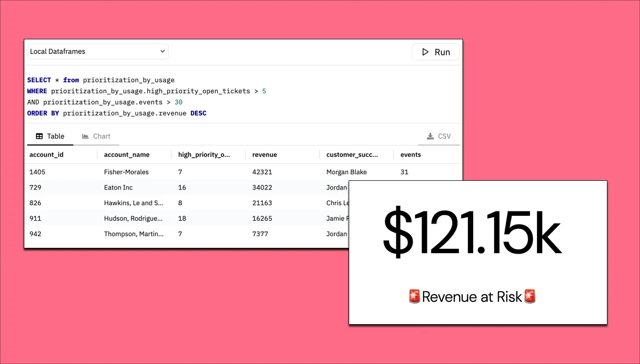Click the play icon in Run button
The width and height of the screenshot is (640, 364).
click(x=426, y=52)
